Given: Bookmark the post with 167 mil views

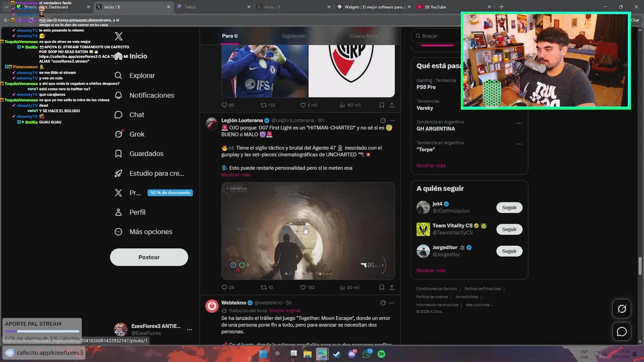Looking at the screenshot, I should tap(382, 105).
